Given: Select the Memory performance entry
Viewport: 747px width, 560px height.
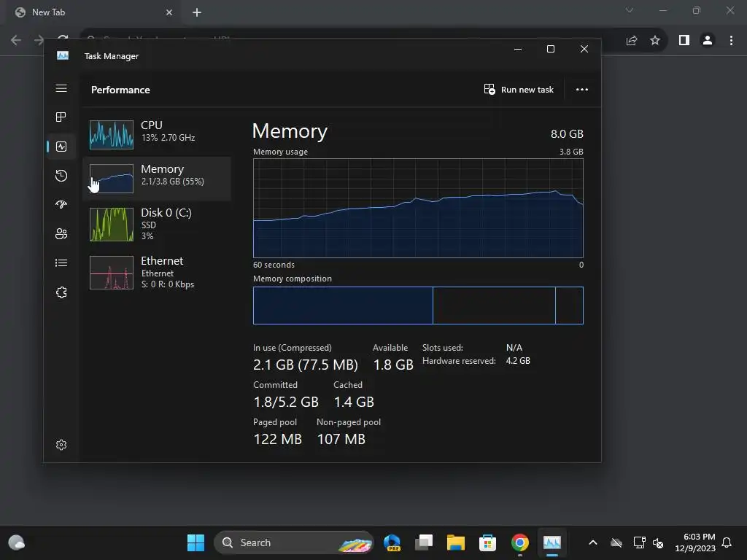Looking at the screenshot, I should (157, 179).
